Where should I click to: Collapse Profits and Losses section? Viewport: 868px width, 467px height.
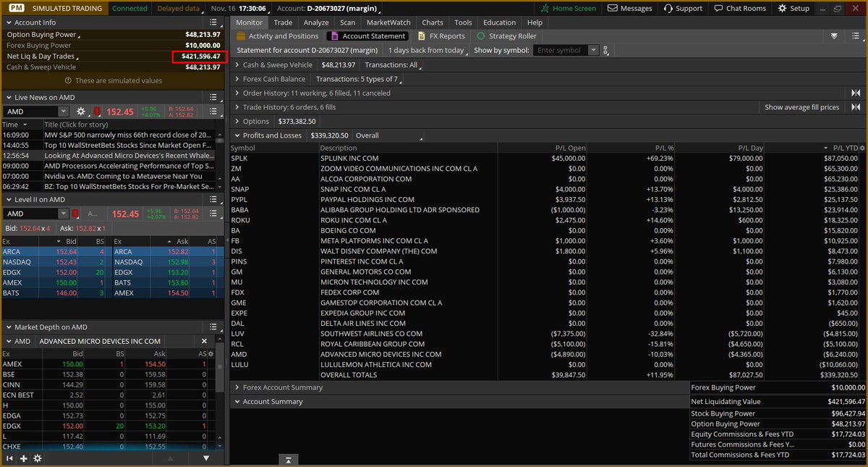tap(237, 135)
